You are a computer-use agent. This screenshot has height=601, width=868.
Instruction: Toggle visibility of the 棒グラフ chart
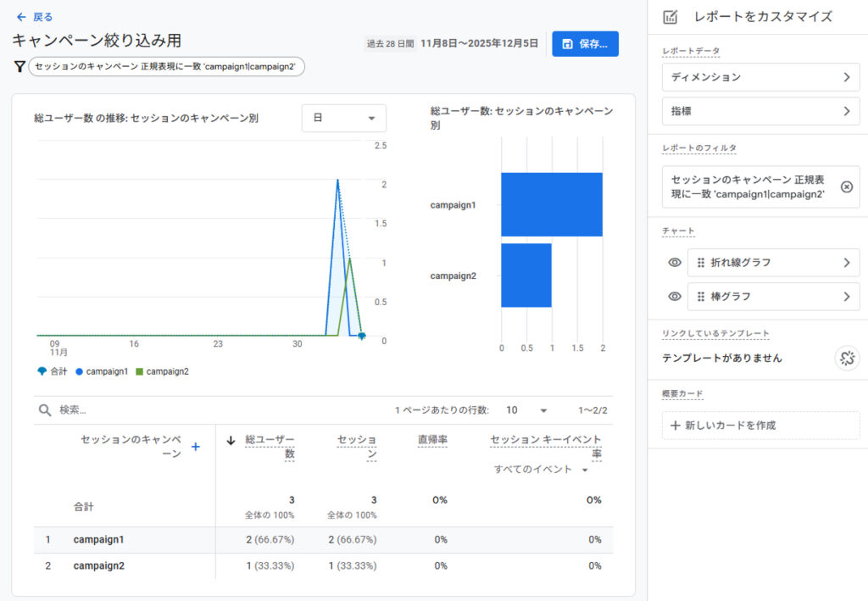coord(675,297)
